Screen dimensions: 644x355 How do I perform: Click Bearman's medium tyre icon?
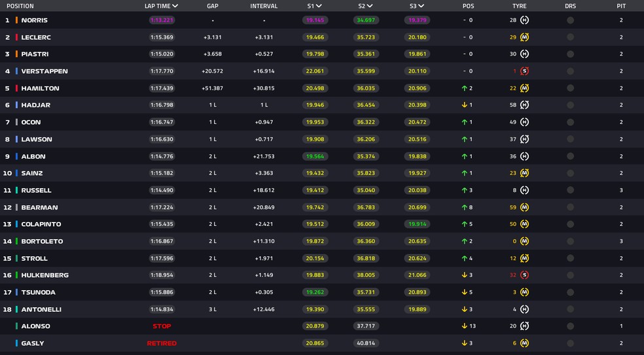tap(524, 207)
